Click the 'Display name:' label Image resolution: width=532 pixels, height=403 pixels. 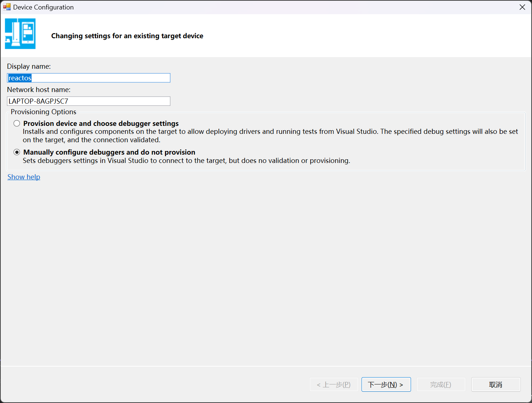point(29,66)
